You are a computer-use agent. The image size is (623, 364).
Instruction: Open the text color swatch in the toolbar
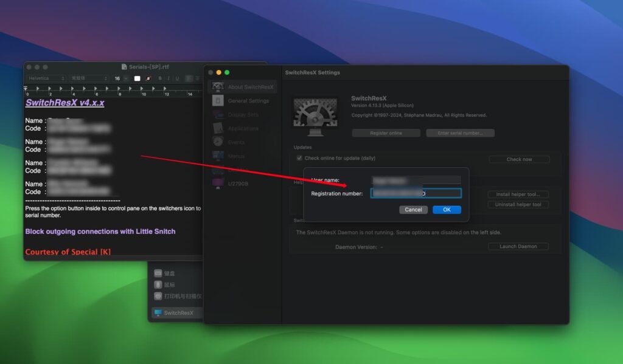click(x=137, y=78)
